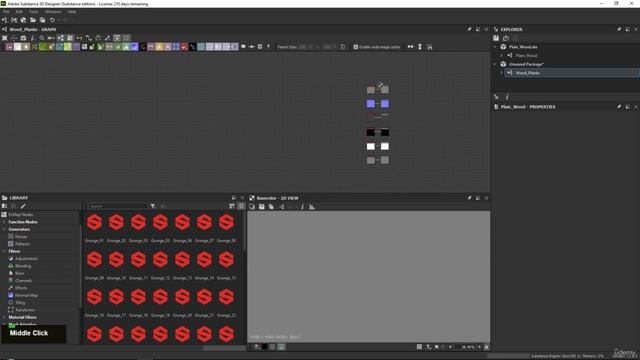Viewport: 640px width, 360px height.
Task: Select Adjustments in Library Filters
Action: [26, 259]
